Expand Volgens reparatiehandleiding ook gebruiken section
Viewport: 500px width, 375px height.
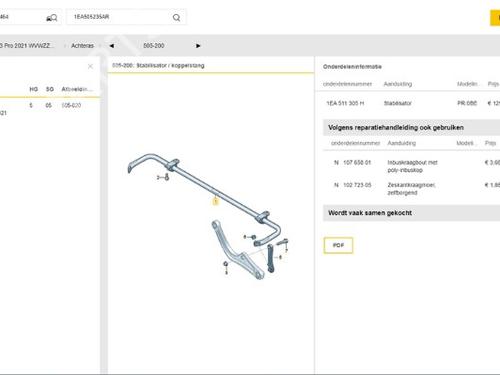(411, 127)
